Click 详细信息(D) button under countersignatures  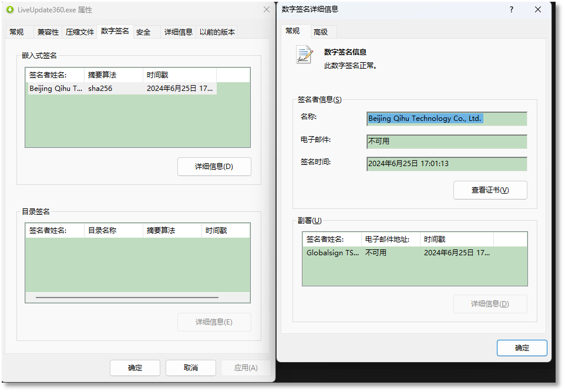490,304
